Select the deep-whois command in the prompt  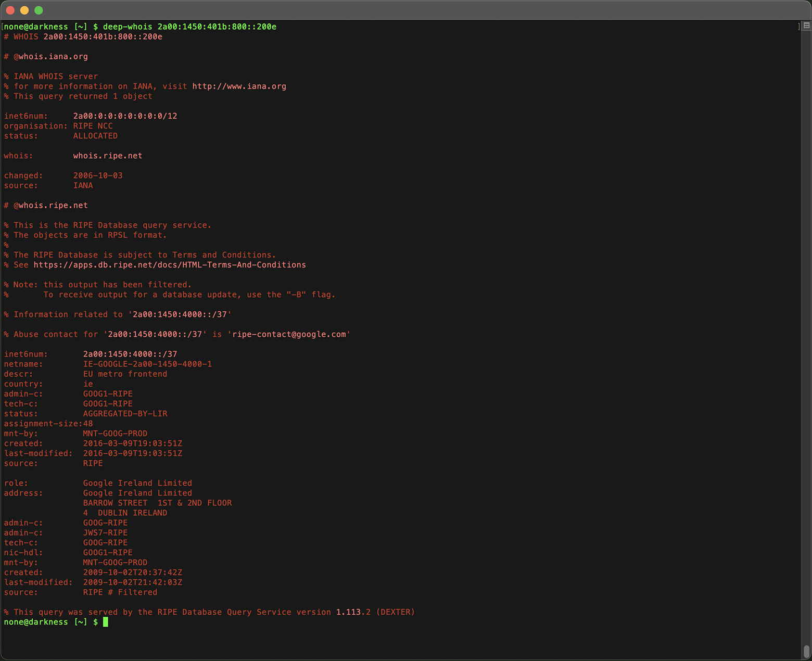[128, 27]
